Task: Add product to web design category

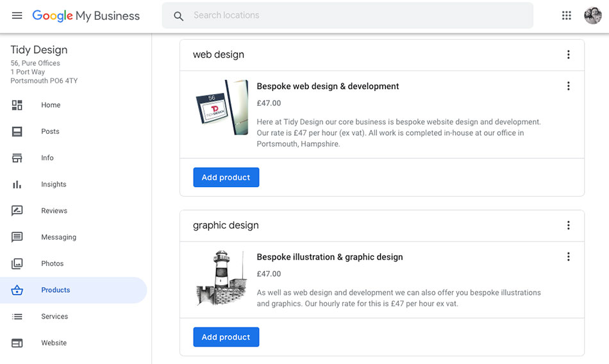Action: tap(226, 177)
